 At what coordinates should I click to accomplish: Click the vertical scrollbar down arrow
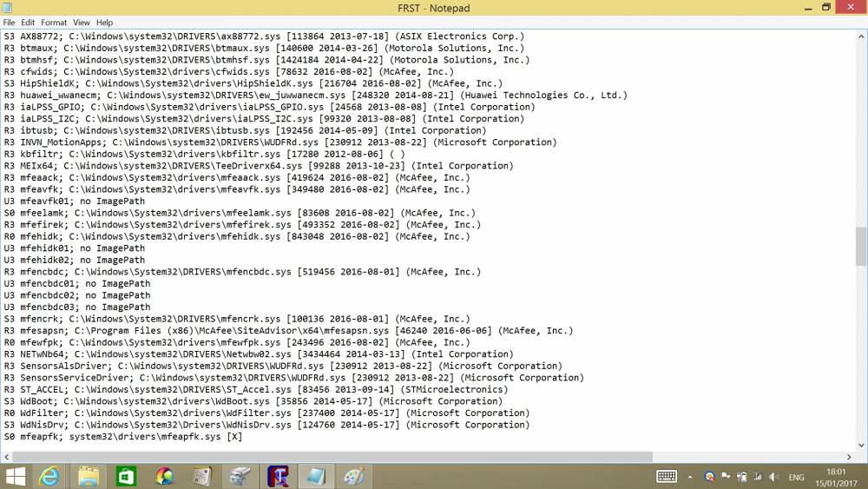pos(861,445)
